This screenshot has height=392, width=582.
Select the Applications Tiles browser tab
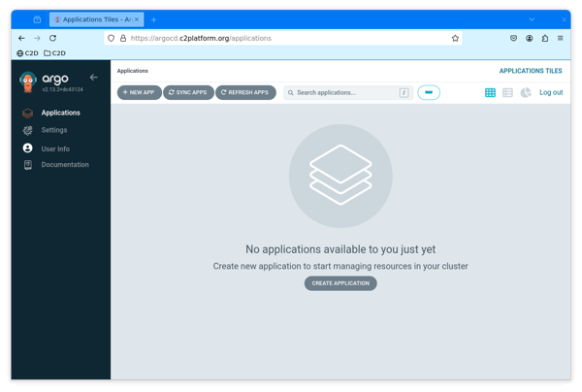pyautogui.click(x=95, y=19)
